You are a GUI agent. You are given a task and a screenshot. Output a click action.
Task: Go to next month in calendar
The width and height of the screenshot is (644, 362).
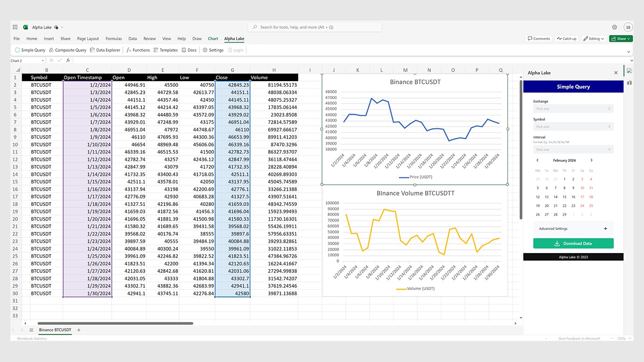pyautogui.click(x=592, y=160)
